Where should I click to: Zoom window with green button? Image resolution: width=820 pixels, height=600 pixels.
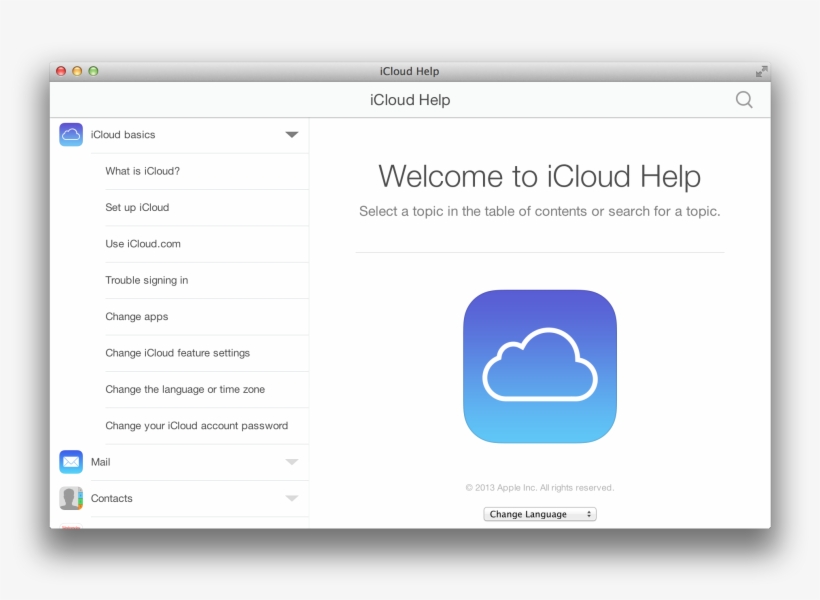pyautogui.click(x=94, y=71)
